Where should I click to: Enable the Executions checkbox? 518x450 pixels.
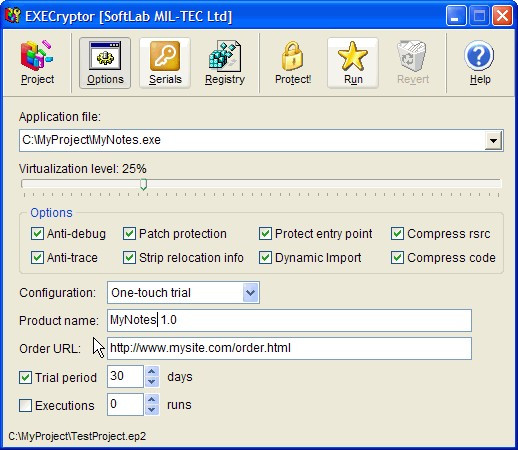(25, 406)
